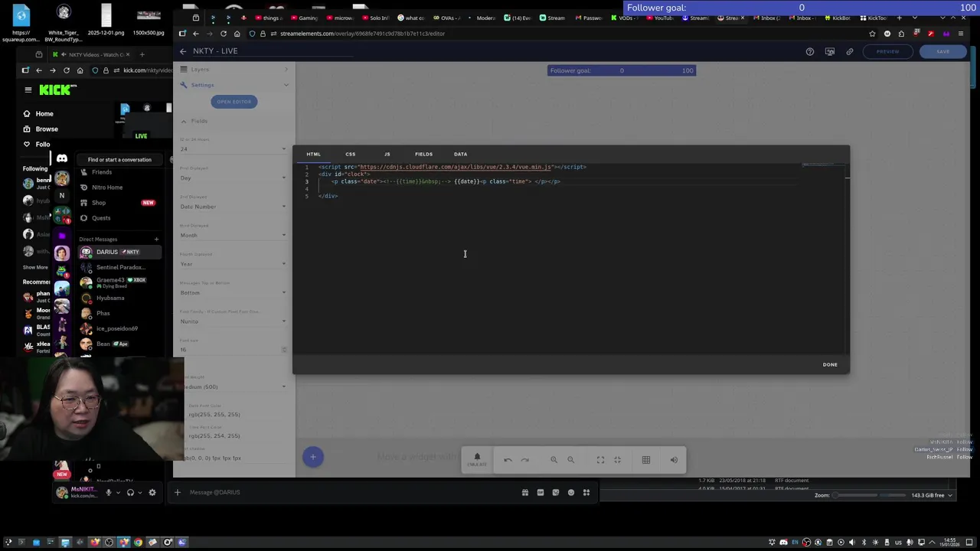This screenshot has height=551, width=980.
Task: Click the fullscreen expand icon
Action: click(600, 460)
